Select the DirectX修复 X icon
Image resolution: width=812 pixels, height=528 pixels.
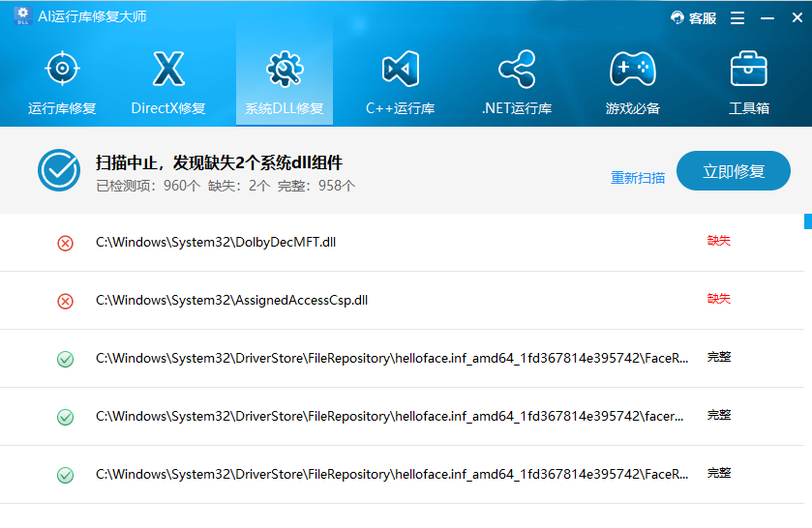point(168,68)
